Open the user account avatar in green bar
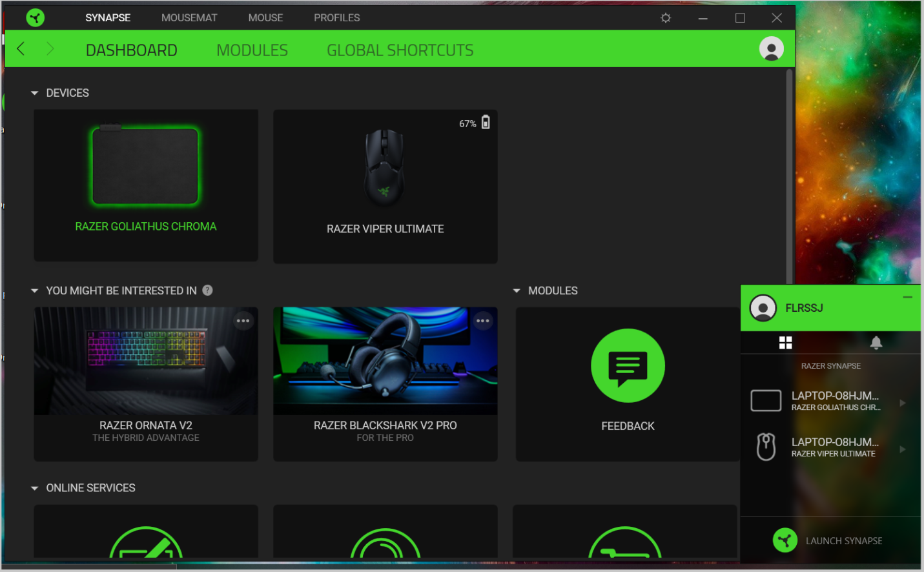Viewport: 924px width, 572px height. coord(772,49)
